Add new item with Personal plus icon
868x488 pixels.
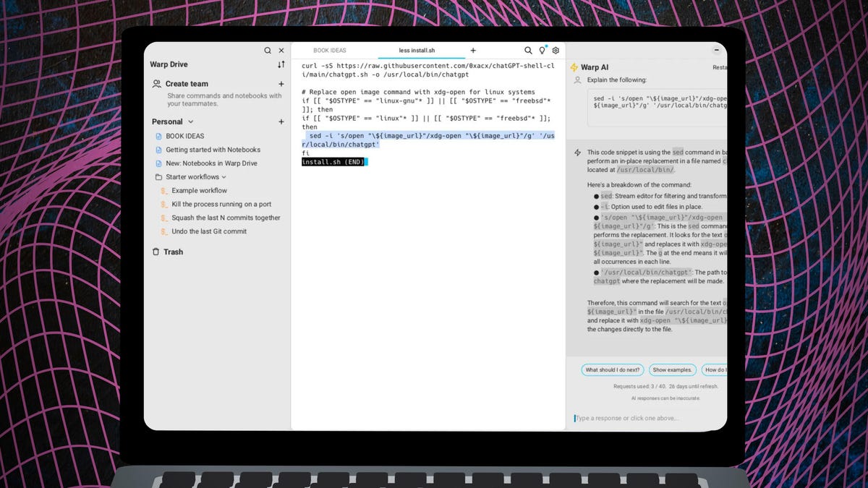pos(281,121)
